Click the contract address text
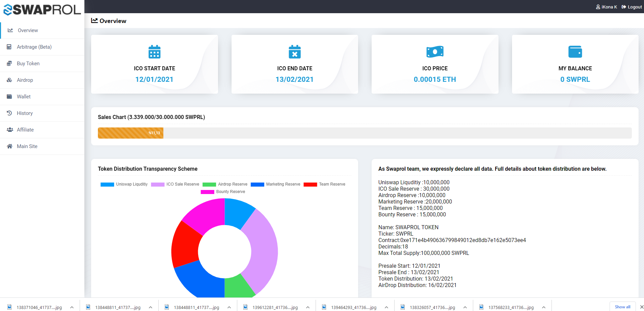This screenshot has width=644, height=311. tap(452, 240)
